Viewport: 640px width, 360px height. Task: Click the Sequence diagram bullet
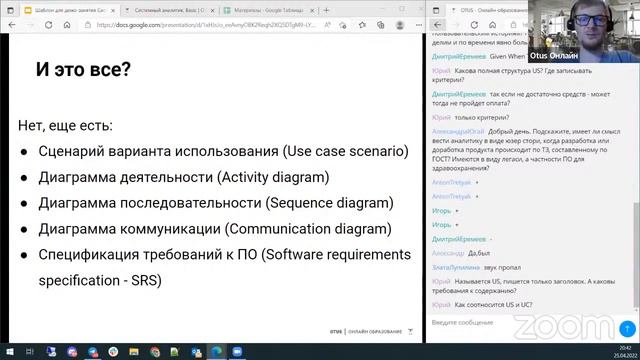coord(216,203)
